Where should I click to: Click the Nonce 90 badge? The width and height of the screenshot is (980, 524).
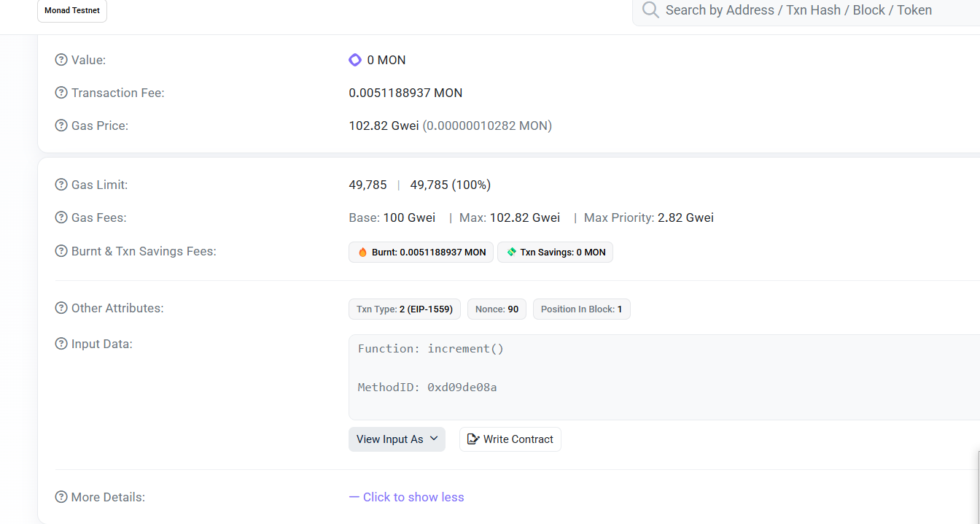497,309
